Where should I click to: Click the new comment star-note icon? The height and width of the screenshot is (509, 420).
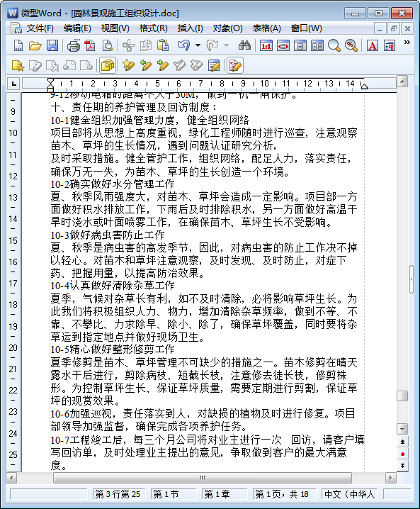[x=18, y=66]
